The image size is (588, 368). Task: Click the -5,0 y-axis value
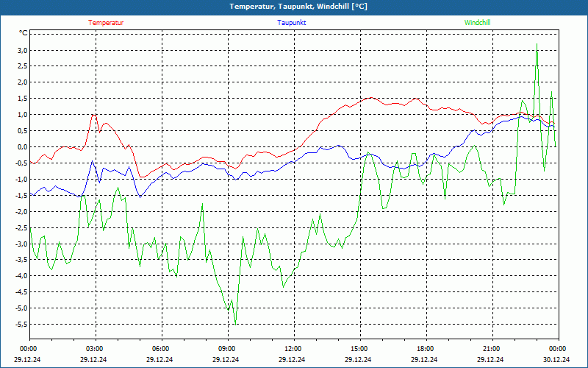pos(22,308)
